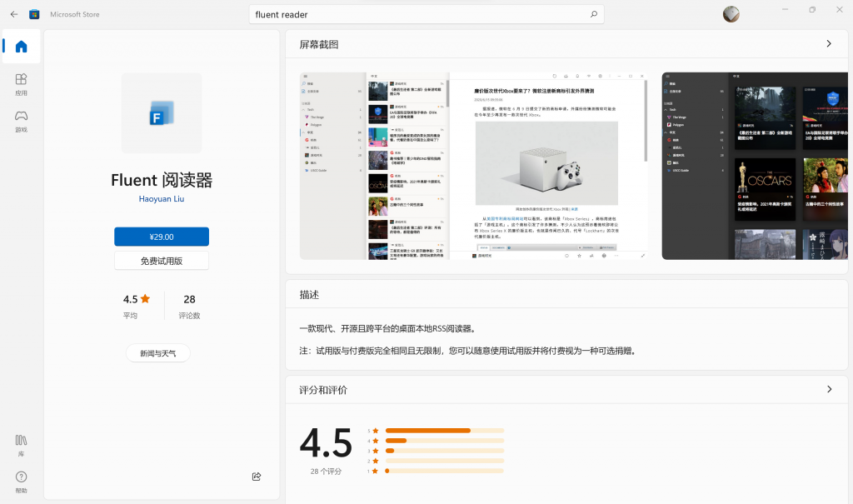The height and width of the screenshot is (504, 853).
Task: Click the 免费试用版 free trial button
Action: (162, 261)
